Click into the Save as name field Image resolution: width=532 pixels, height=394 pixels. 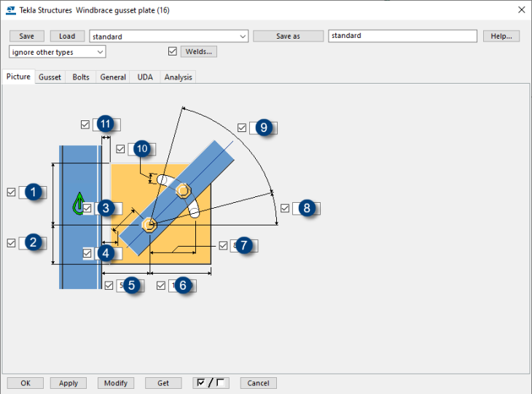(x=402, y=36)
